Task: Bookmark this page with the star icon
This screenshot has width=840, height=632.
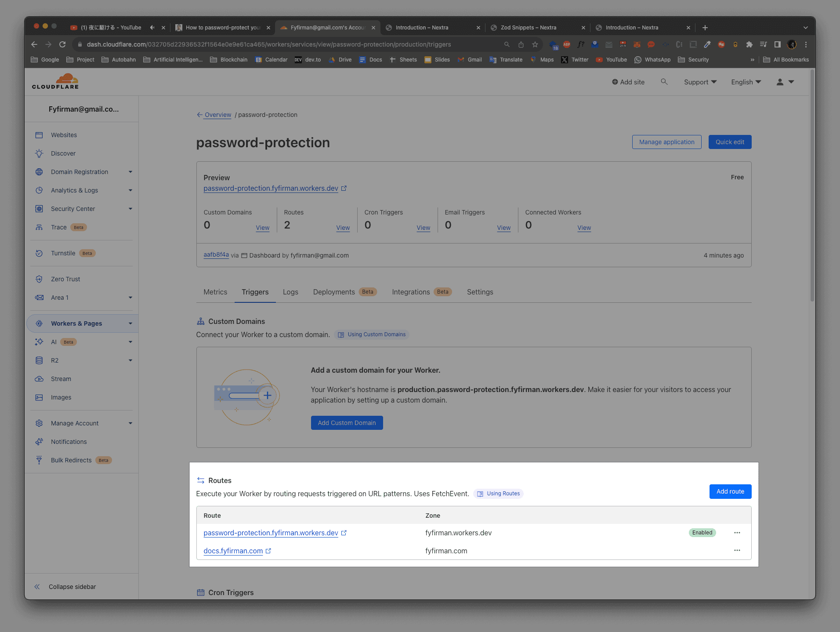Action: coord(535,44)
